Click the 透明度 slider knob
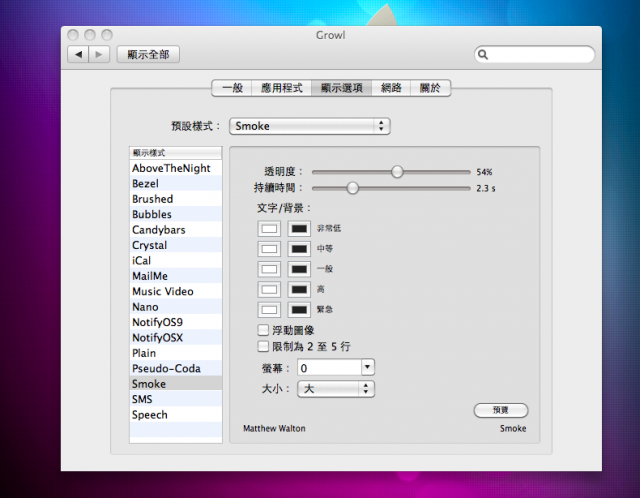Viewport: 640px width, 498px height. (x=397, y=172)
